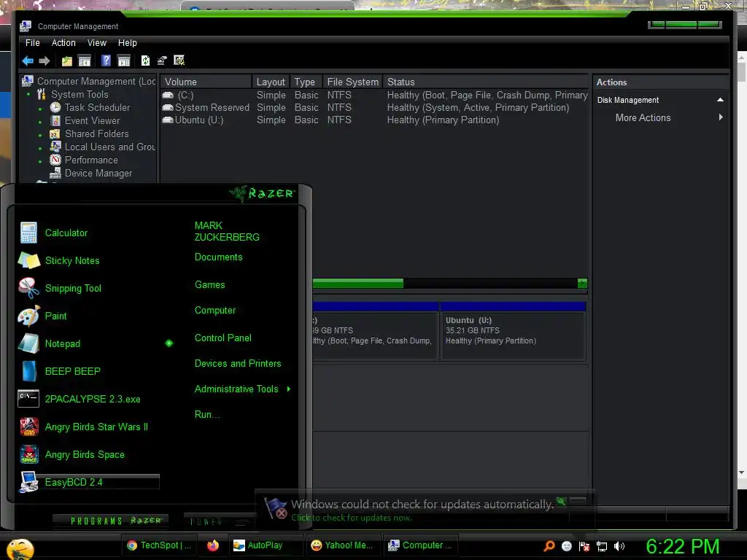747x560 pixels.
Task: Open Control Panel from the start menu
Action: pyautogui.click(x=223, y=338)
